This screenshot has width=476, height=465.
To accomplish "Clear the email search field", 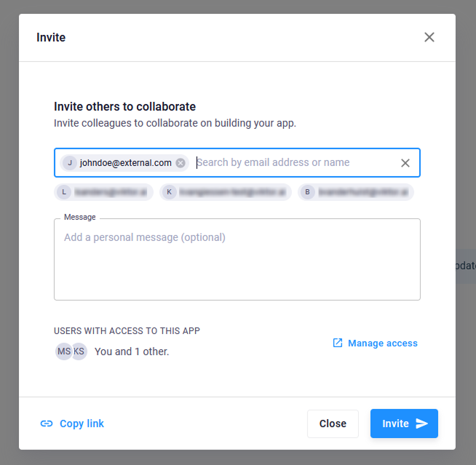I will (405, 163).
